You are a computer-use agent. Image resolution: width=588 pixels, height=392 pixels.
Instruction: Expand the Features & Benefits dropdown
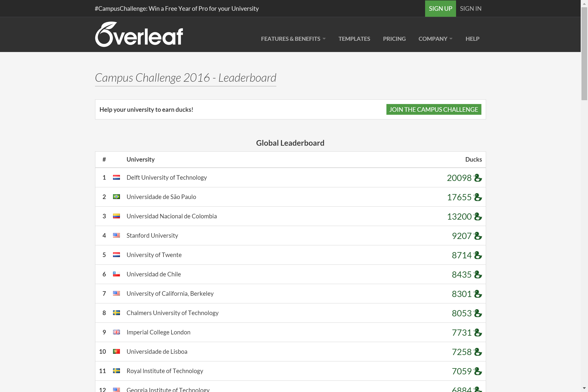tap(293, 39)
